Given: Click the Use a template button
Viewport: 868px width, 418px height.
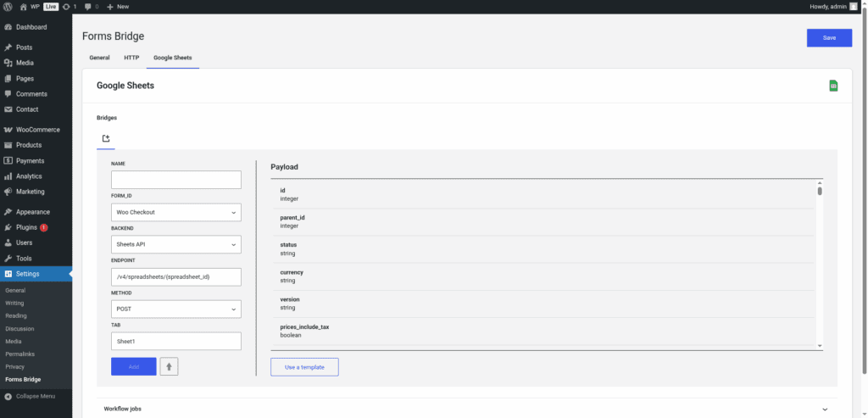Looking at the screenshot, I should (304, 367).
